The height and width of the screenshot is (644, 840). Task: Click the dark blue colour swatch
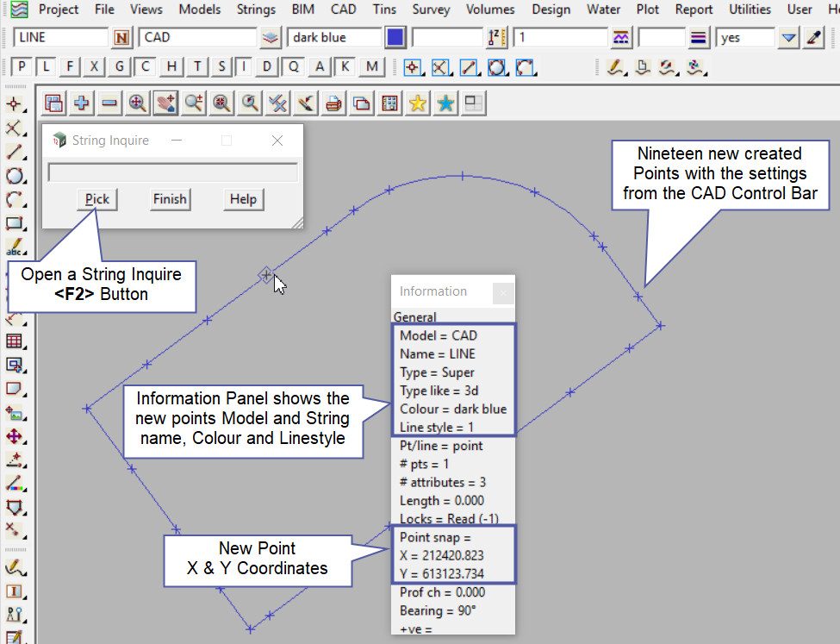395,38
